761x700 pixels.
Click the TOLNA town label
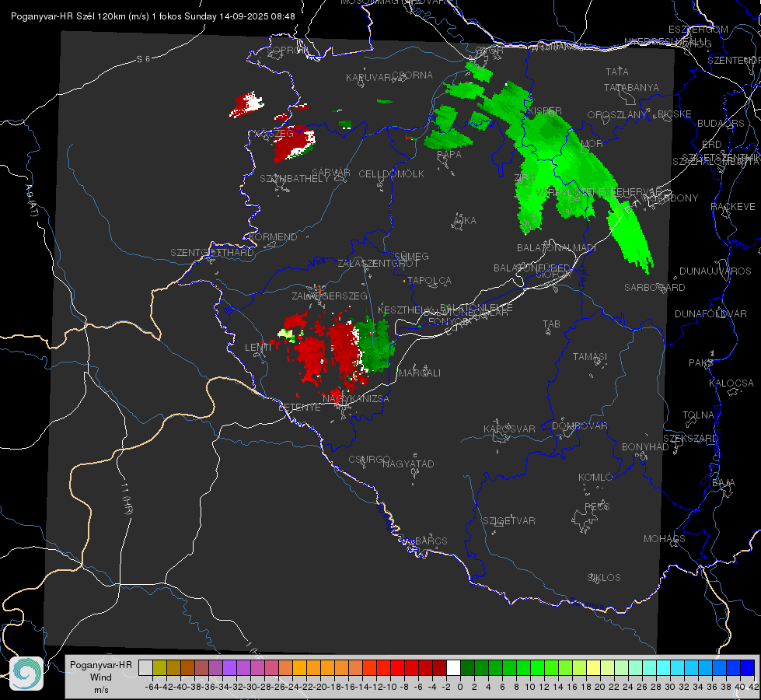(x=698, y=415)
